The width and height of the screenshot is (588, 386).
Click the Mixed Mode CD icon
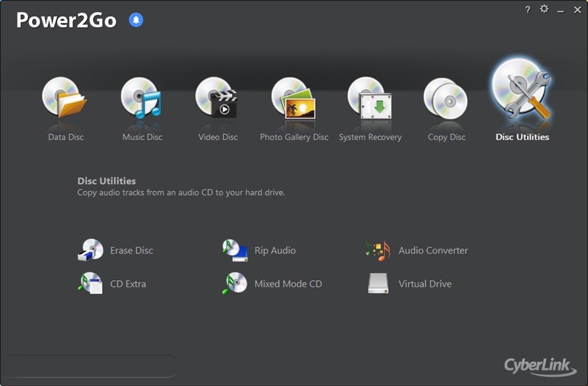235,283
